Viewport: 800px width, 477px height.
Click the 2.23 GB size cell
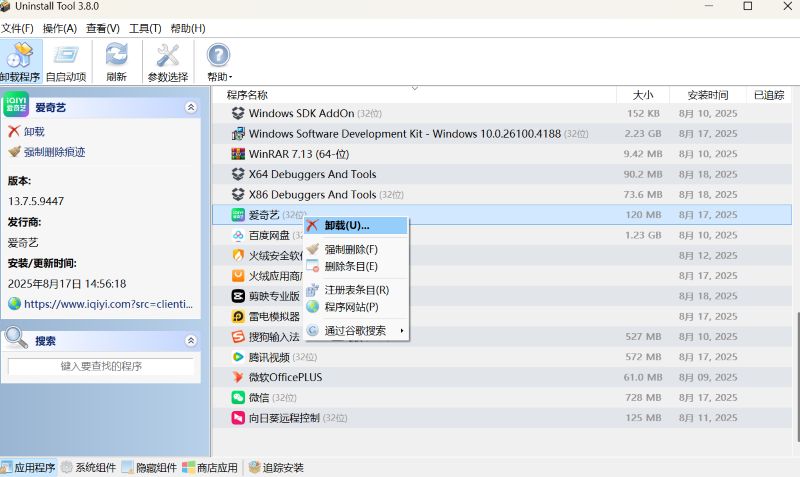pos(643,134)
